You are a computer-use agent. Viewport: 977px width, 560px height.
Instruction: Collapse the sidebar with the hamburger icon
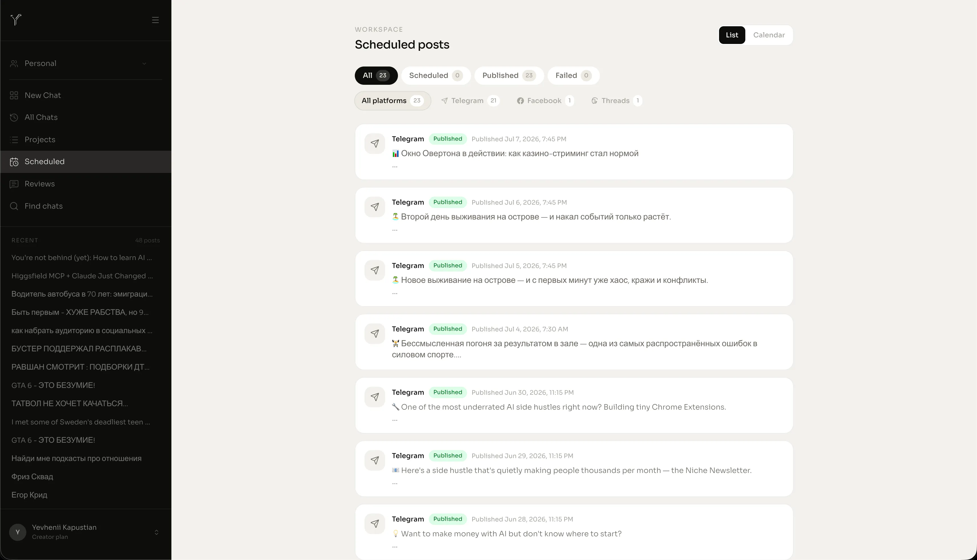[x=155, y=20]
